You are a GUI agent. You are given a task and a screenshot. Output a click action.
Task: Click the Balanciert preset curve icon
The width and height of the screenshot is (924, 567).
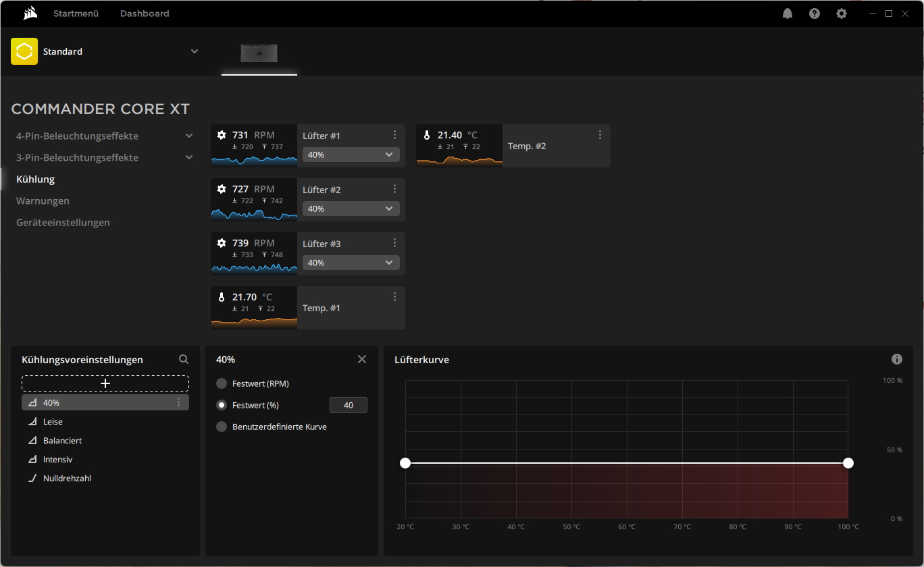click(32, 440)
